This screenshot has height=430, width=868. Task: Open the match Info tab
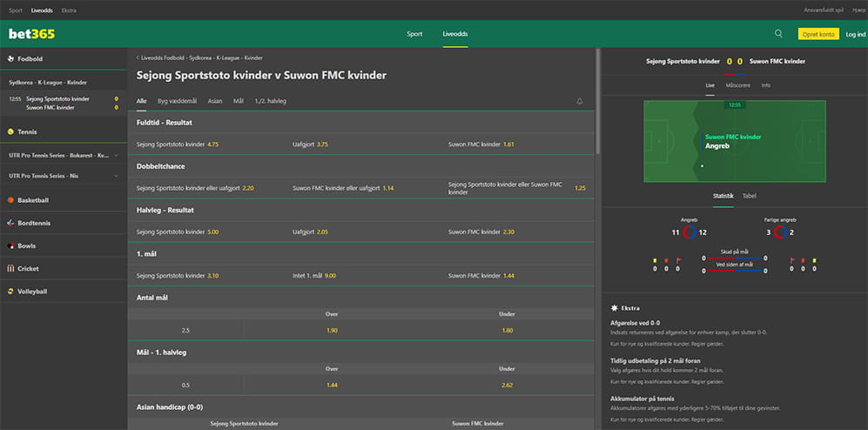765,86
